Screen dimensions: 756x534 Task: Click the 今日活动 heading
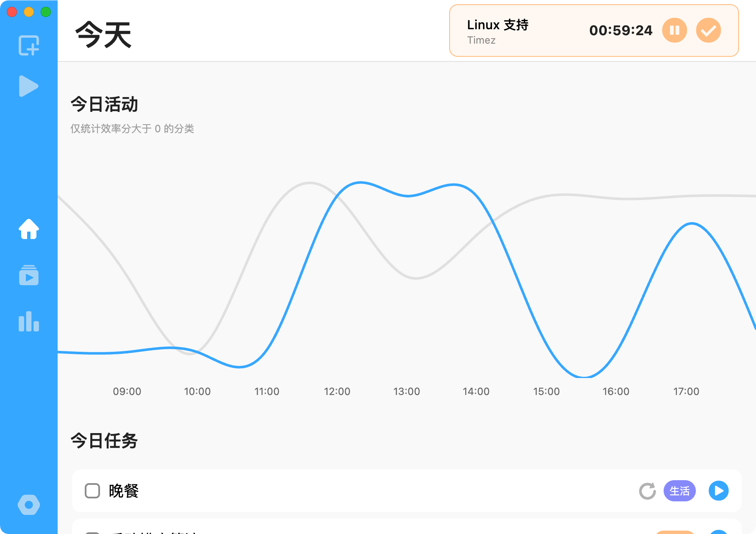(104, 104)
